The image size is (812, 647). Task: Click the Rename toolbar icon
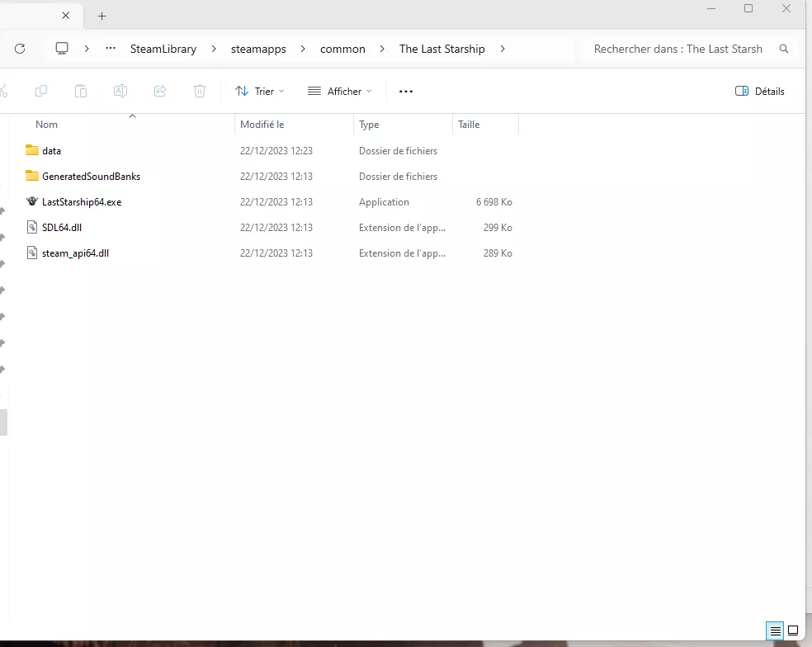[120, 91]
